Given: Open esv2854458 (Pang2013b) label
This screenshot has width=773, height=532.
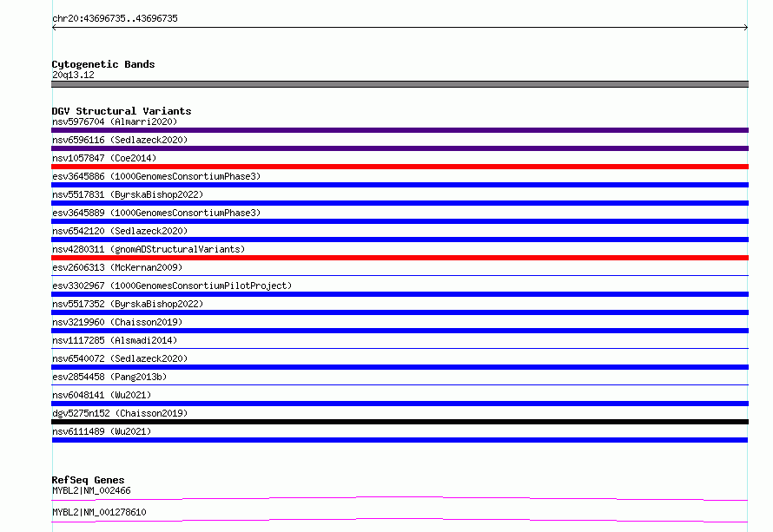Looking at the screenshot, I should pyautogui.click(x=109, y=377).
